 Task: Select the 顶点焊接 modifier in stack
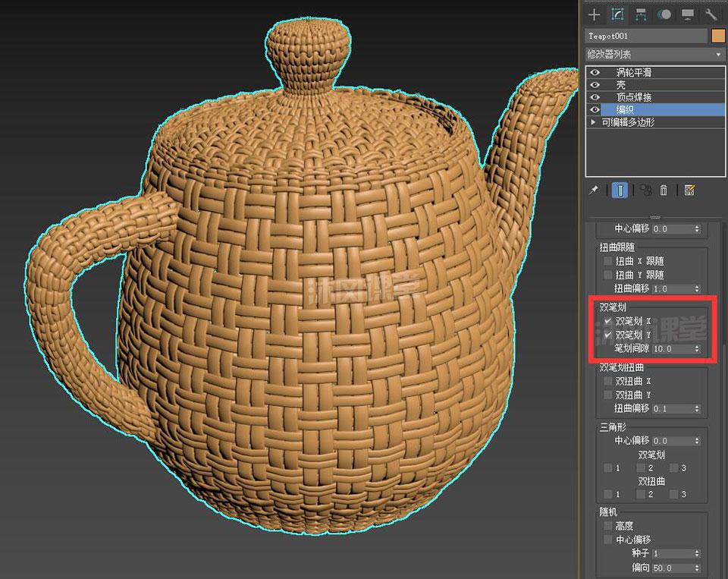coord(634,97)
